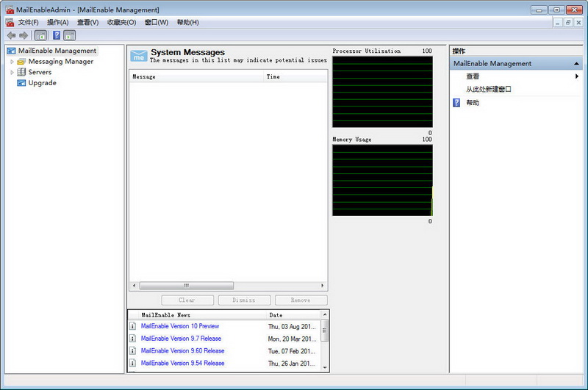Click the Servers tree icon

21,72
